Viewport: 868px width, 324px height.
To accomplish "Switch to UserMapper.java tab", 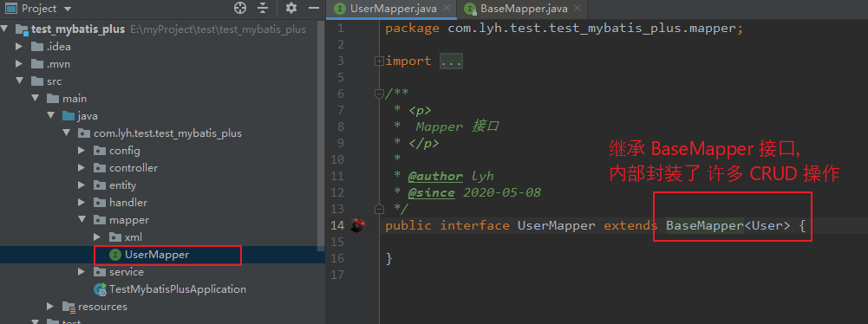I will point(391,9).
